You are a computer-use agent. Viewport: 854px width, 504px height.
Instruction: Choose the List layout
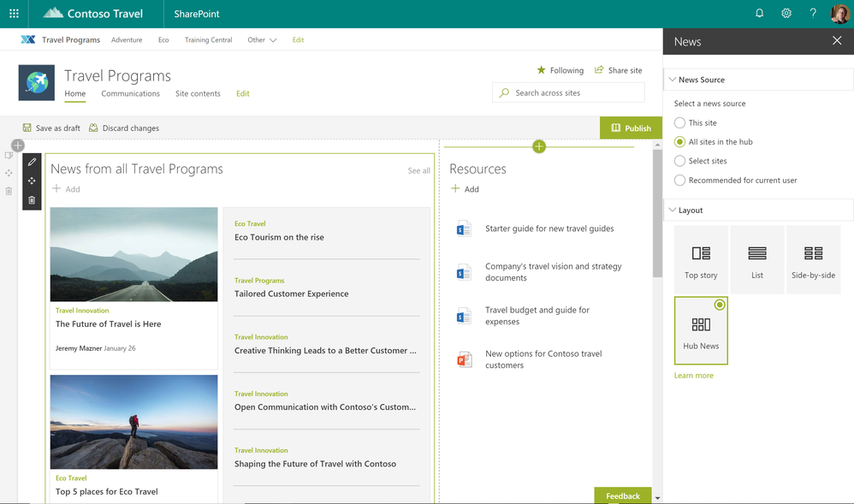pos(757,260)
